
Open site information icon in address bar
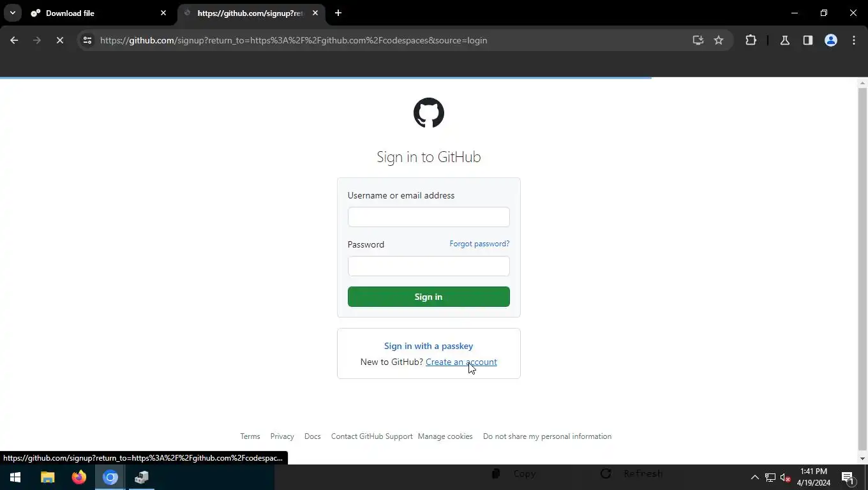tap(87, 40)
